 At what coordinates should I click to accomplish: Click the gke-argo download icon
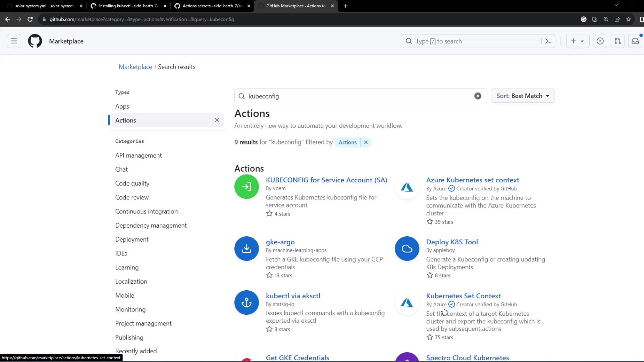[x=247, y=249]
